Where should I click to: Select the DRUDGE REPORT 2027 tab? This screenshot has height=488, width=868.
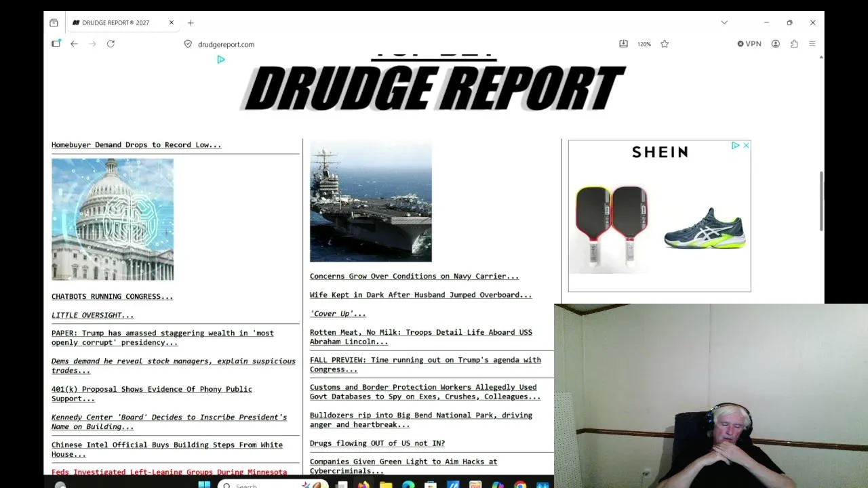click(124, 22)
